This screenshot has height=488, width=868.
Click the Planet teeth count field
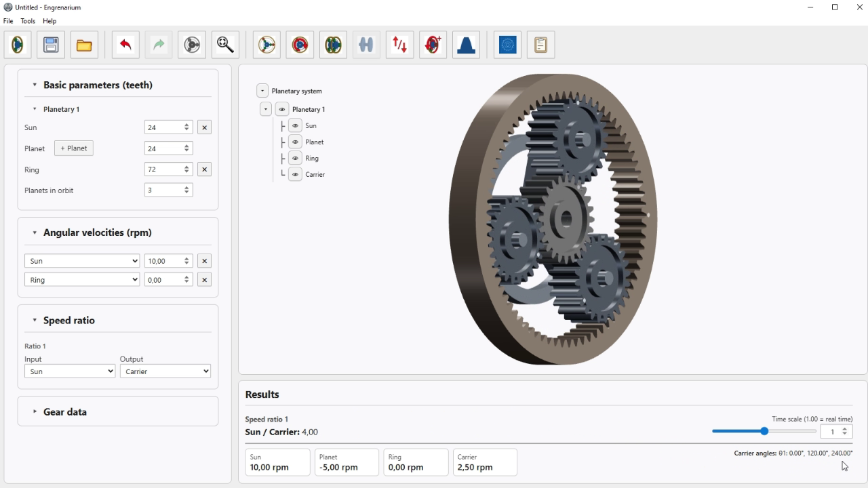169,148
